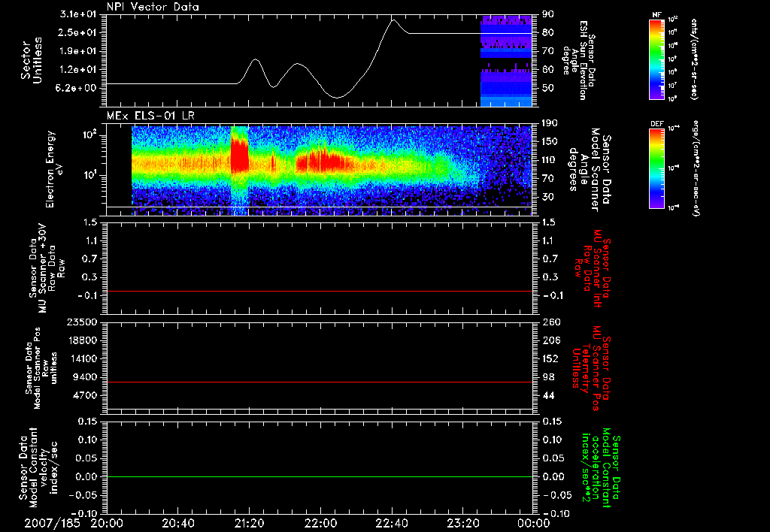Click the '206' telemetry tick label
This screenshot has height=532, width=770.
550,340
